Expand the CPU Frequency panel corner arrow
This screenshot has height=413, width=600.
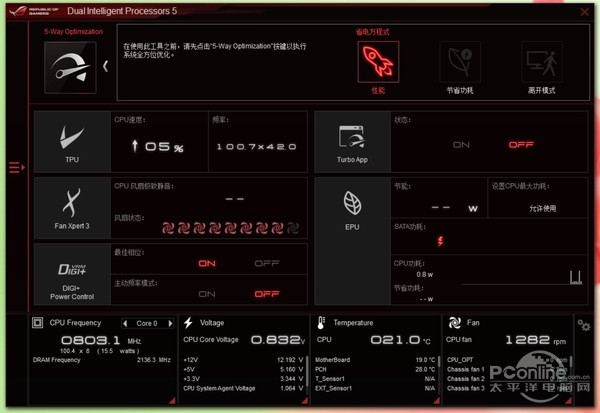point(173,400)
